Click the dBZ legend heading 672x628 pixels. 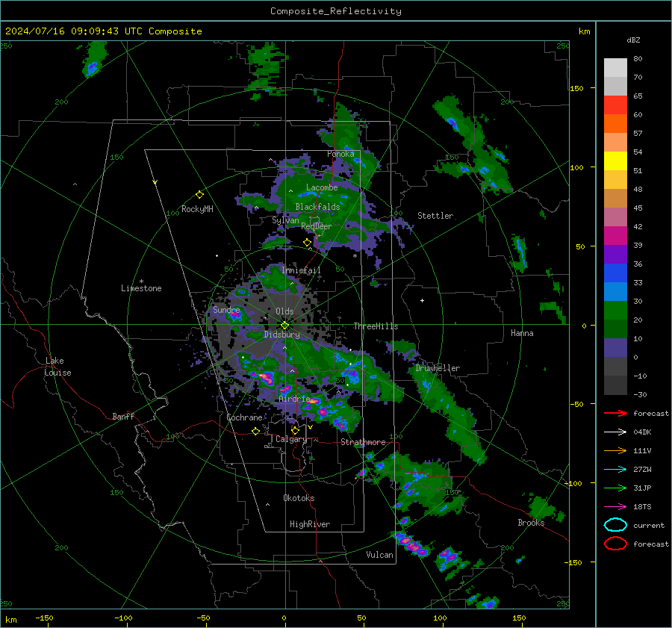[633, 40]
